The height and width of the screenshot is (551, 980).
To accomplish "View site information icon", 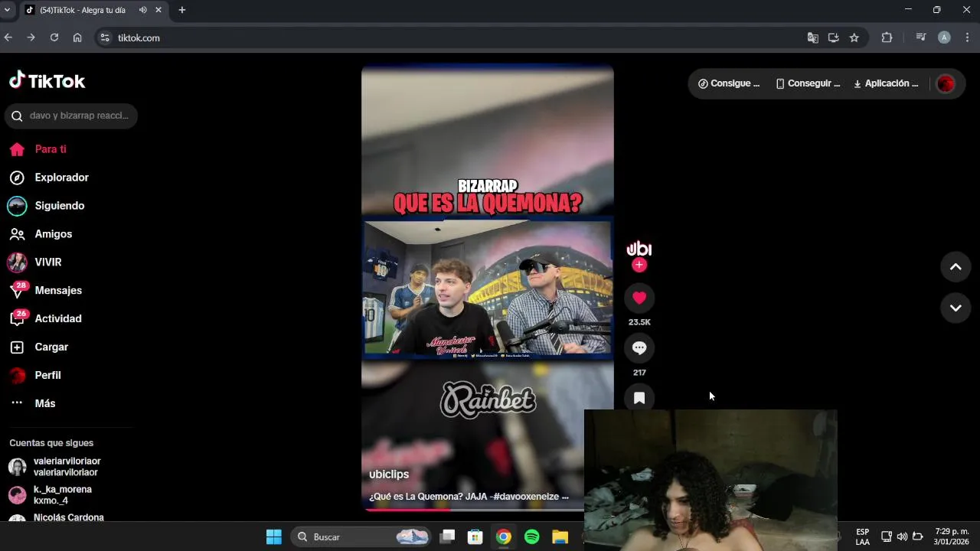I will 105,37.
